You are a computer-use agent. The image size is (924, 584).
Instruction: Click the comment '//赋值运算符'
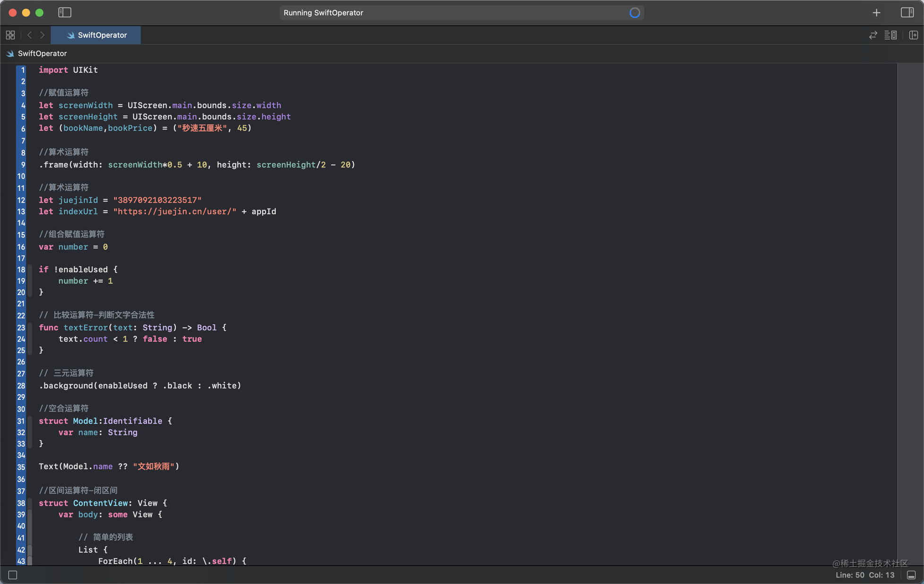tap(64, 93)
